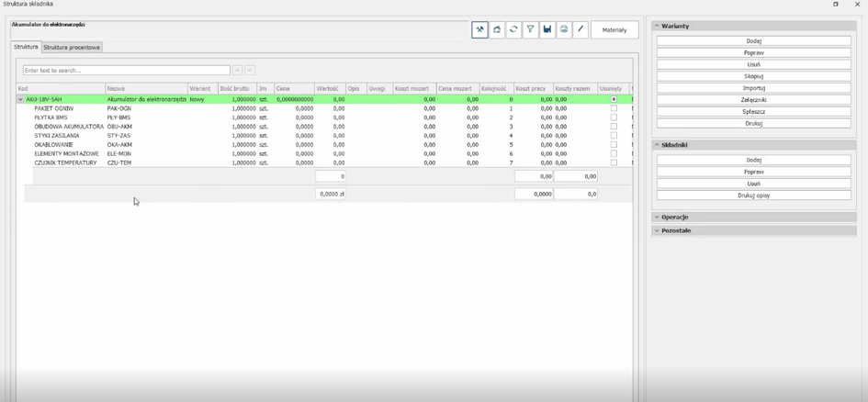Switch to Struktura procentowa tab
This screenshot has height=402, width=868.
73,47
